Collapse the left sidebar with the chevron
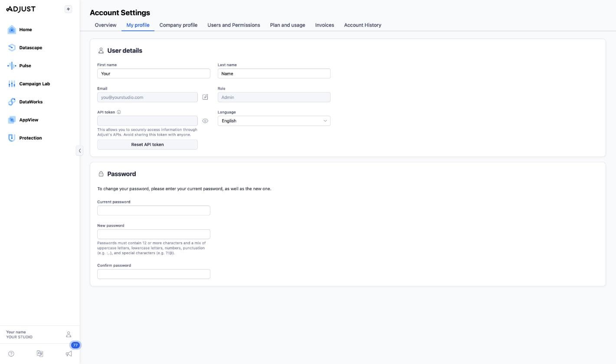The width and height of the screenshot is (616, 364). (79, 151)
